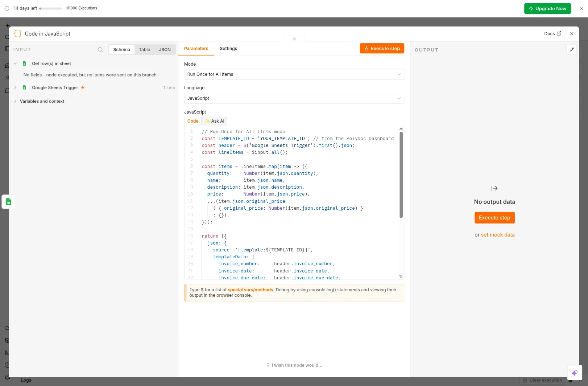Click the set mock data link
This screenshot has width=588, height=386.
click(498, 235)
